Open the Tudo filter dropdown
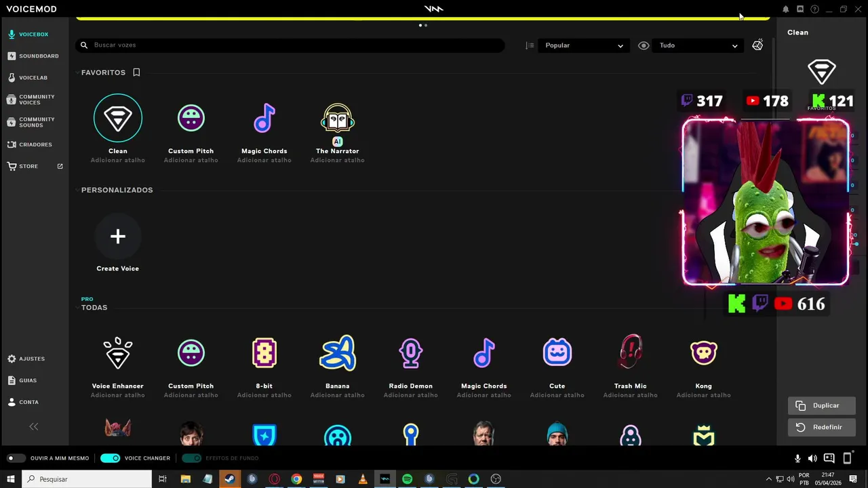The image size is (868, 488). [698, 45]
